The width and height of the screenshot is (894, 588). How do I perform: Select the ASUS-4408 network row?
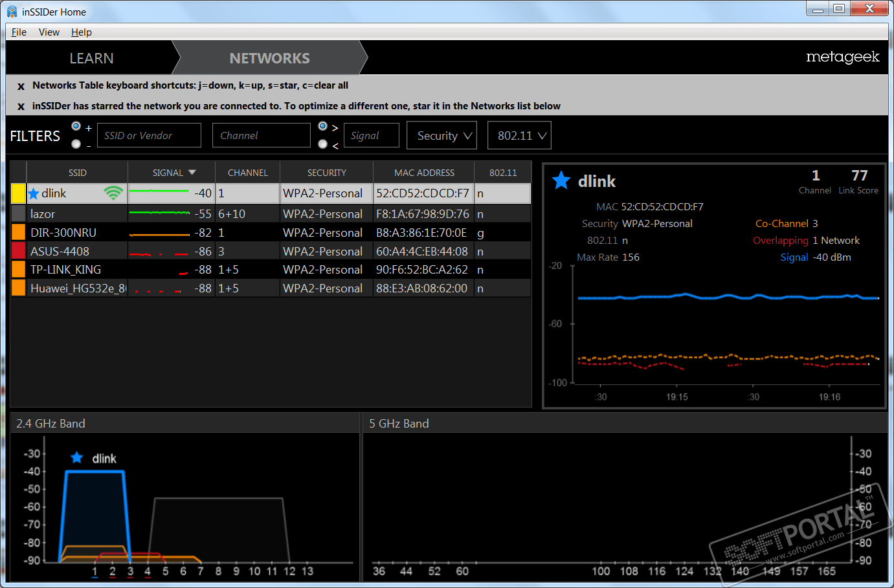point(271,251)
